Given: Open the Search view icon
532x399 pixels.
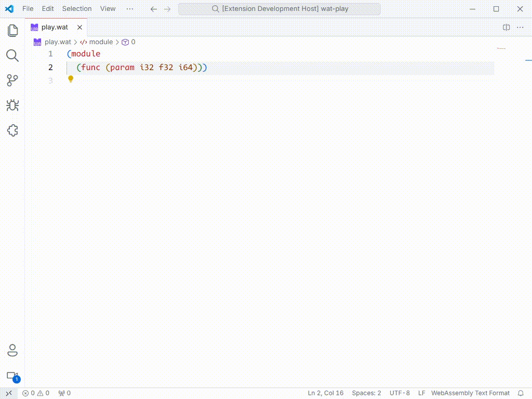Looking at the screenshot, I should click(12, 56).
